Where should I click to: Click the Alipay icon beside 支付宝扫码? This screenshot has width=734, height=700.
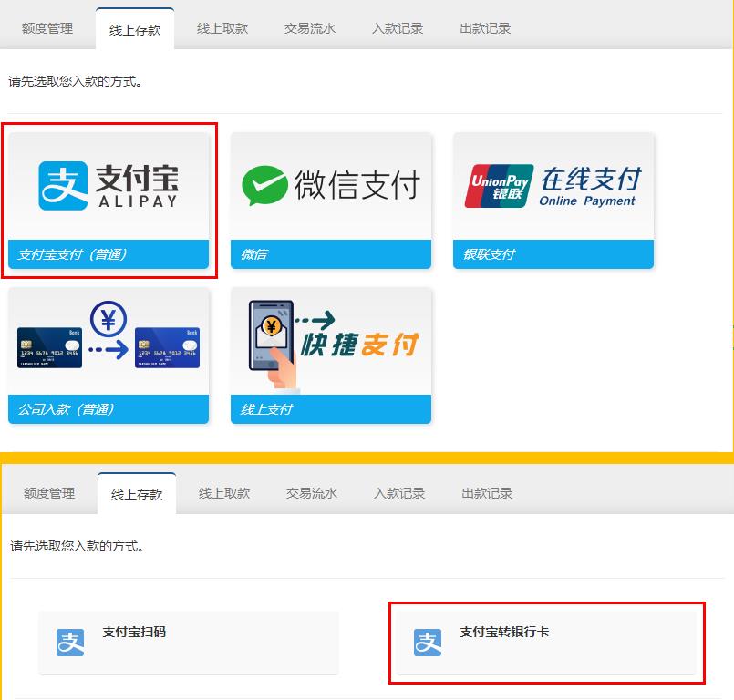[x=70, y=643]
